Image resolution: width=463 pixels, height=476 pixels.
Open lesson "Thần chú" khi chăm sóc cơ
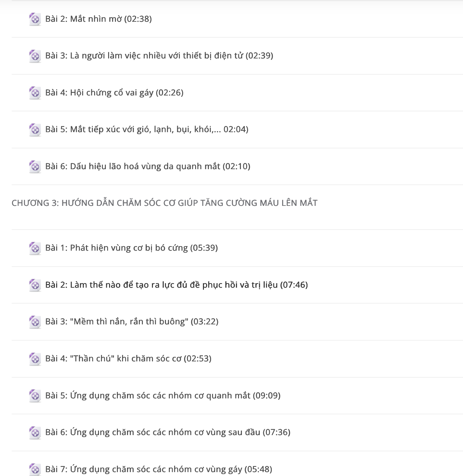(128, 358)
